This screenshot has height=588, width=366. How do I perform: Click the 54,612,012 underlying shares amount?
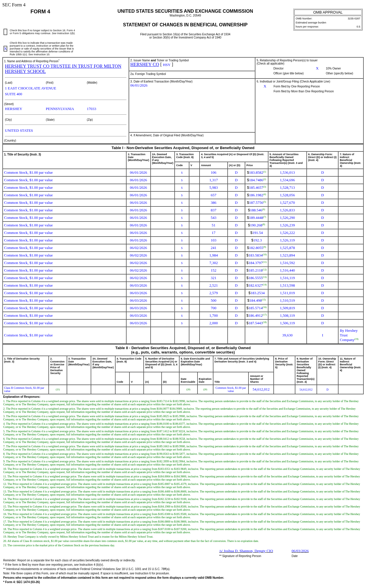point(261,389)
